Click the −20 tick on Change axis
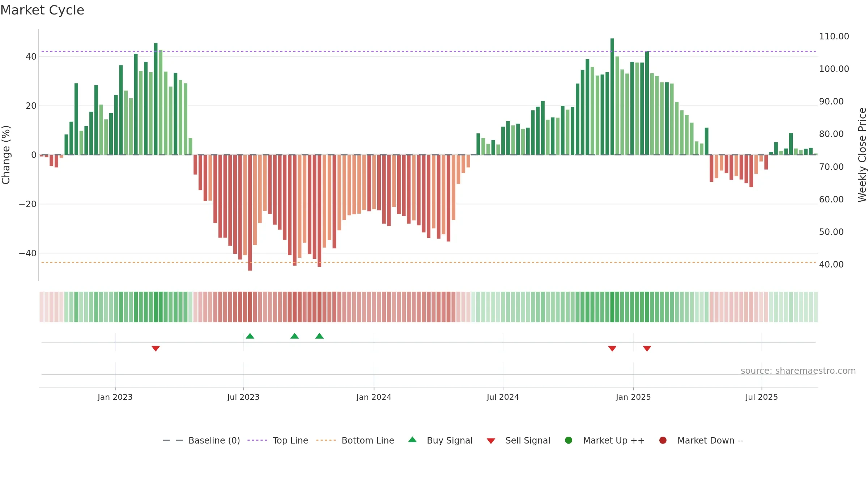This screenshot has height=488, width=868. tap(28, 204)
